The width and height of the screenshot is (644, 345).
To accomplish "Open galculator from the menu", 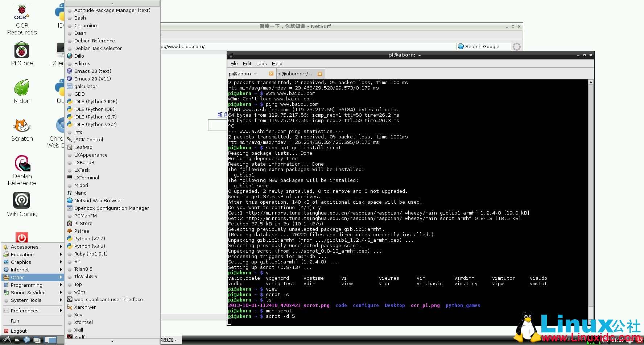I will tap(112, 86).
